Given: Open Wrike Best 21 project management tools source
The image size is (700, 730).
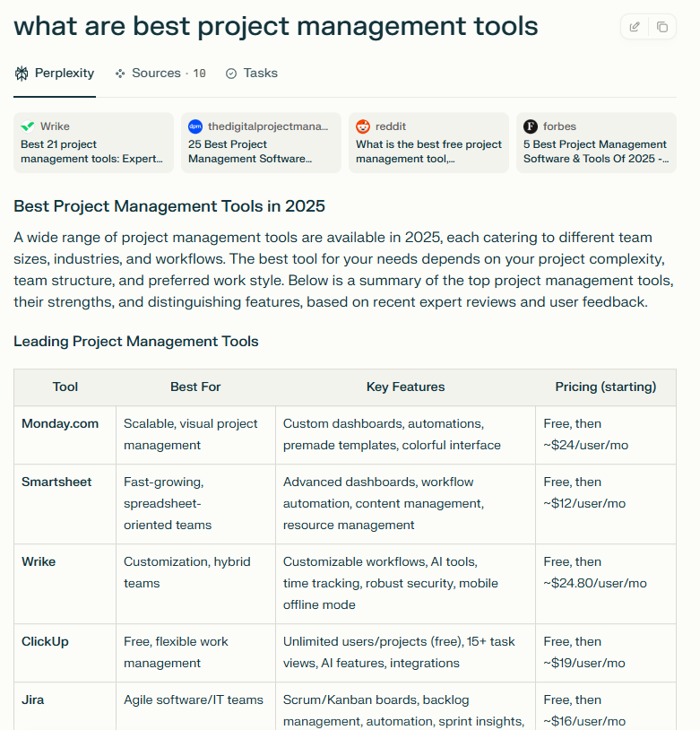Looking at the screenshot, I should pos(93,143).
